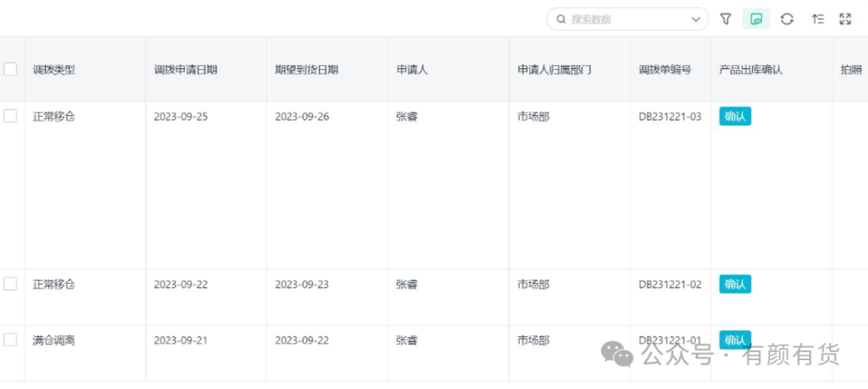Click the 调拨单编号 column header

(665, 70)
